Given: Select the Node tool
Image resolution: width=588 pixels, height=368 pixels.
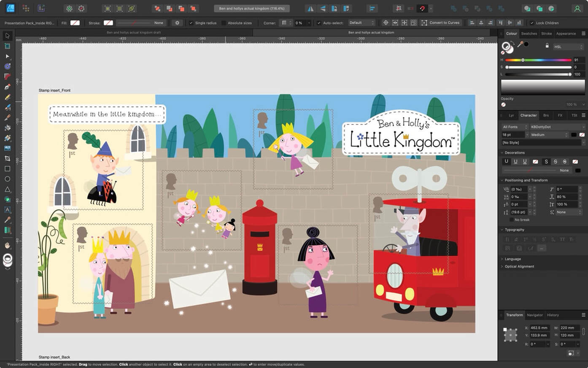Looking at the screenshot, I should (7, 56).
